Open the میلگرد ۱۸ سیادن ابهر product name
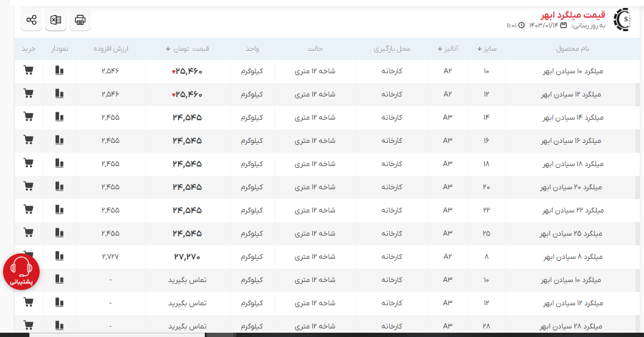Image resolution: width=644 pixels, height=337 pixels. tap(572, 164)
